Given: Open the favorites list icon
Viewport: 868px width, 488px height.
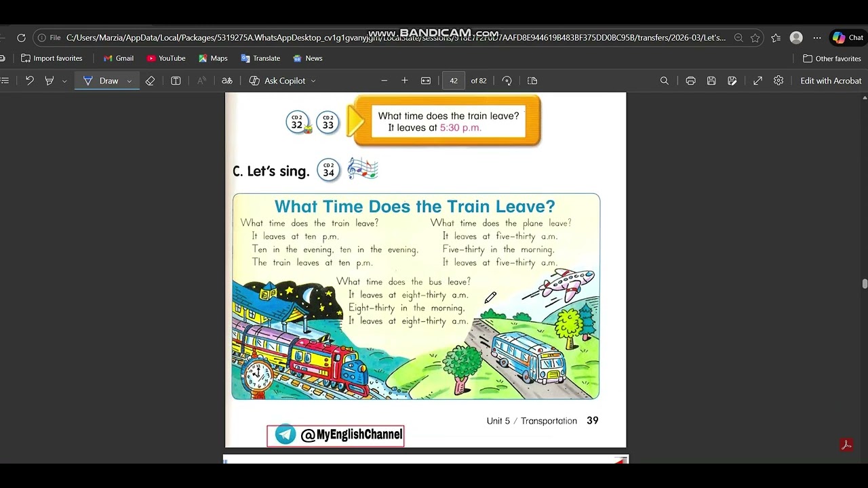Looking at the screenshot, I should [776, 38].
